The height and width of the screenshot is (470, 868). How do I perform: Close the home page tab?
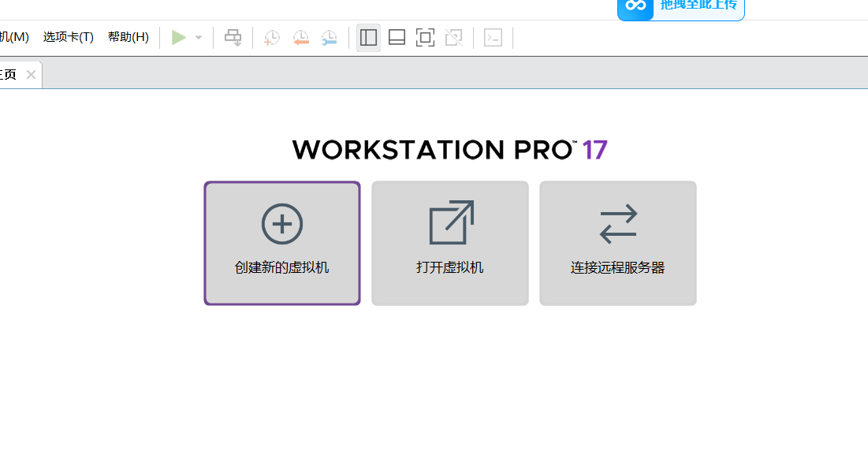[31, 74]
